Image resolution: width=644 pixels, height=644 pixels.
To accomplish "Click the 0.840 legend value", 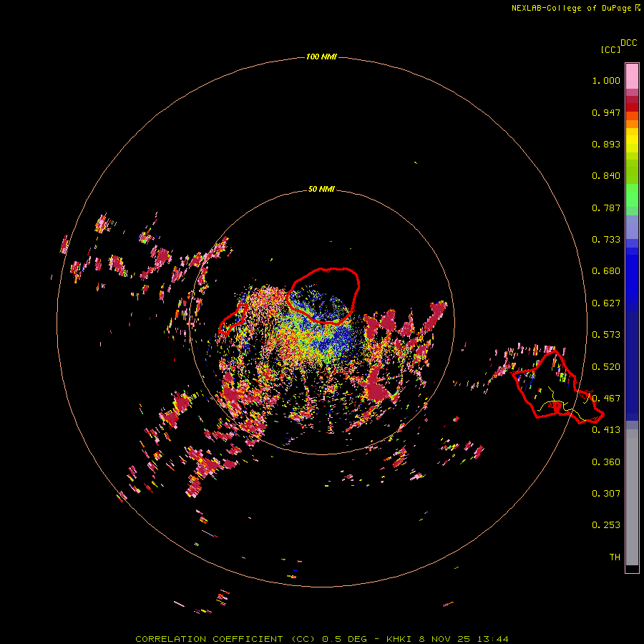I will point(606,176).
